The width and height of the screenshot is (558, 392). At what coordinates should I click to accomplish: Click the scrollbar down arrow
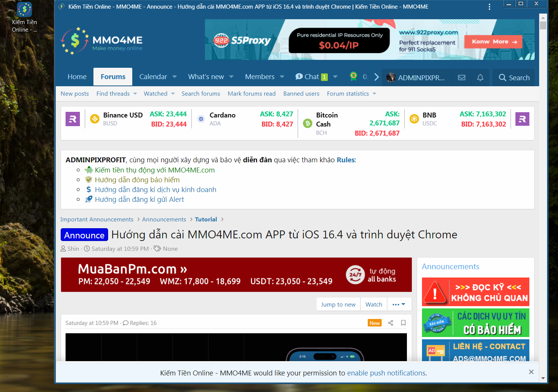click(543, 378)
